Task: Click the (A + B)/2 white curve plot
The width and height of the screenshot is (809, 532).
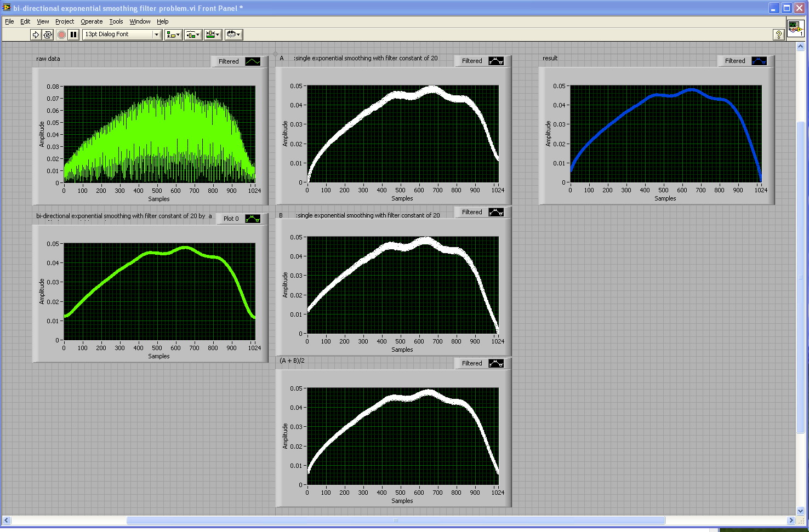Action: tap(403, 436)
